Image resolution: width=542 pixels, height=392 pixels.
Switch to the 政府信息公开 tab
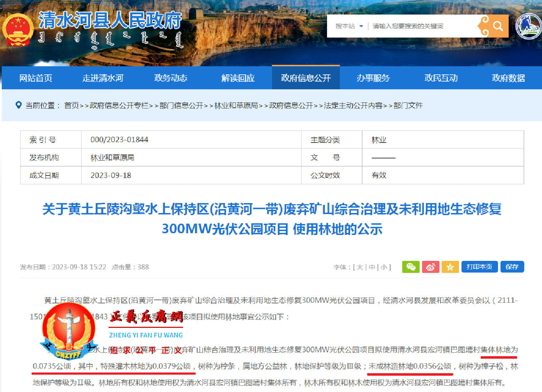pos(306,78)
